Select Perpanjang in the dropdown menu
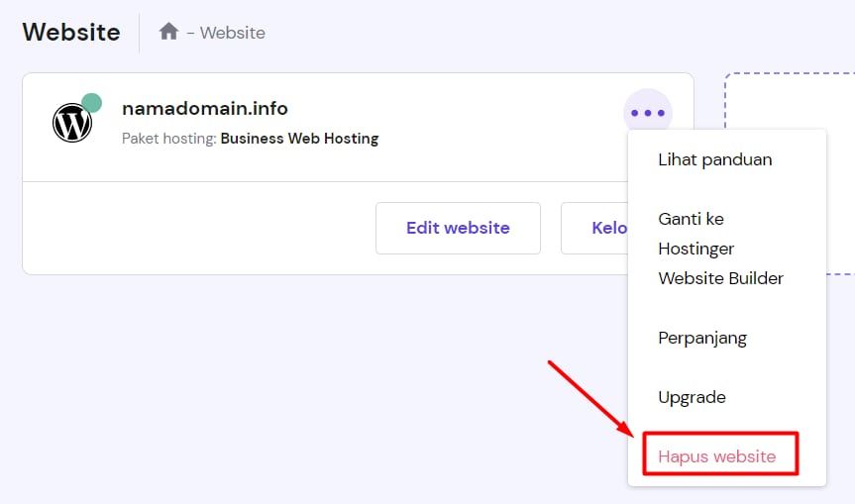The height and width of the screenshot is (504, 855). (702, 338)
